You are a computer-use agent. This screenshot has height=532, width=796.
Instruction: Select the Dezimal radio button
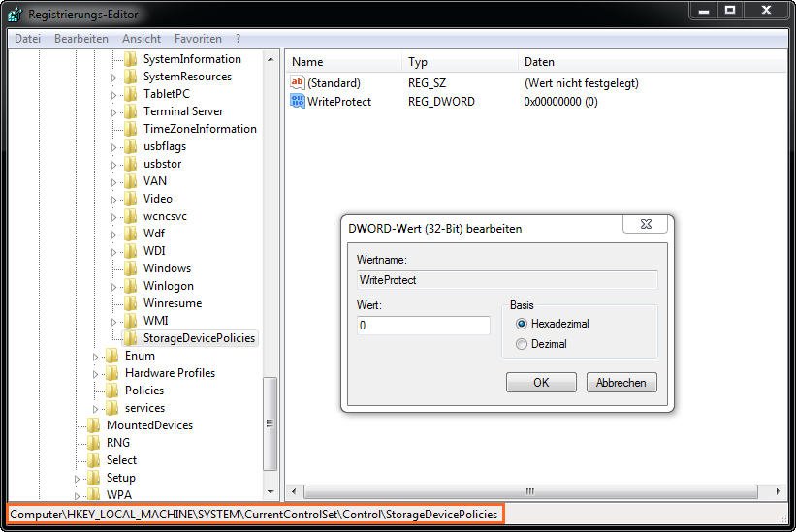[x=522, y=344]
